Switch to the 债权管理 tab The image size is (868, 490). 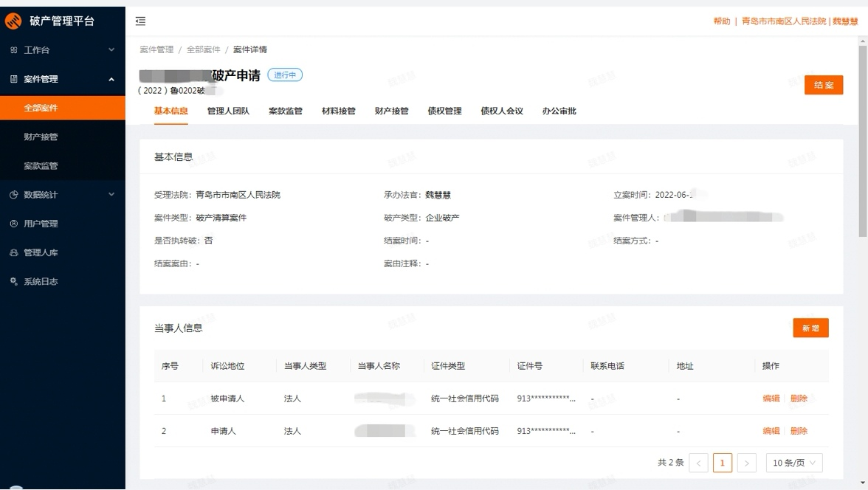(444, 111)
